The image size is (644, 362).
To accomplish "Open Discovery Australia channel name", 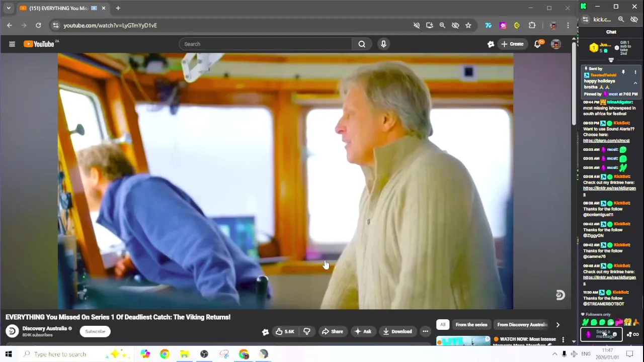I will (44, 329).
